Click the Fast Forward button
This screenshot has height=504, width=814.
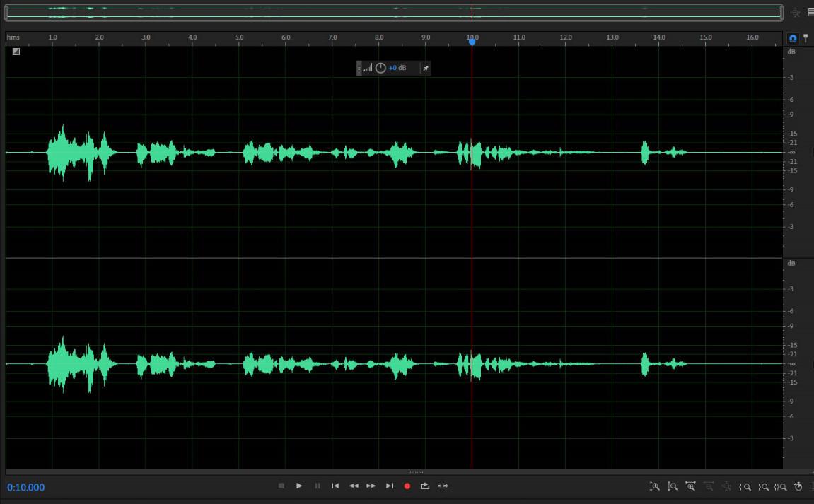[x=371, y=486]
